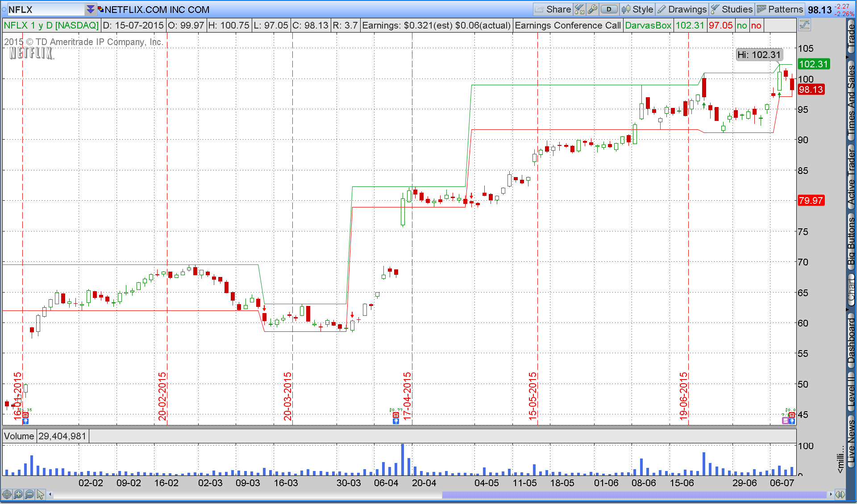Select the pointer cursor tool

pos(41,494)
